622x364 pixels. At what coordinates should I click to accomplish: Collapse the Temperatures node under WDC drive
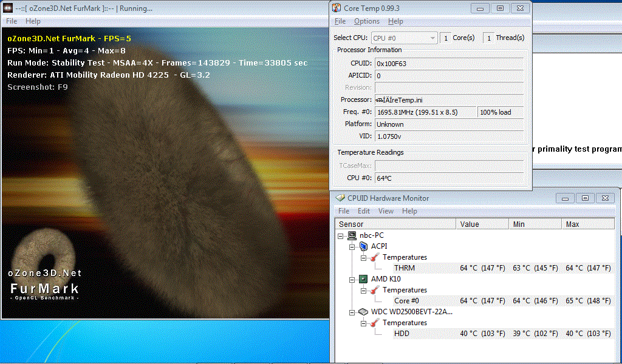click(x=363, y=323)
